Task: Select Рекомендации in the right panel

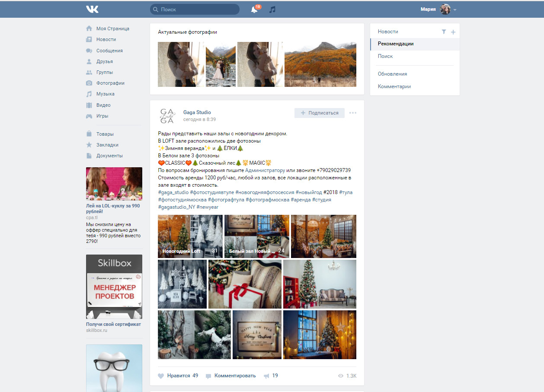Action: (415, 44)
